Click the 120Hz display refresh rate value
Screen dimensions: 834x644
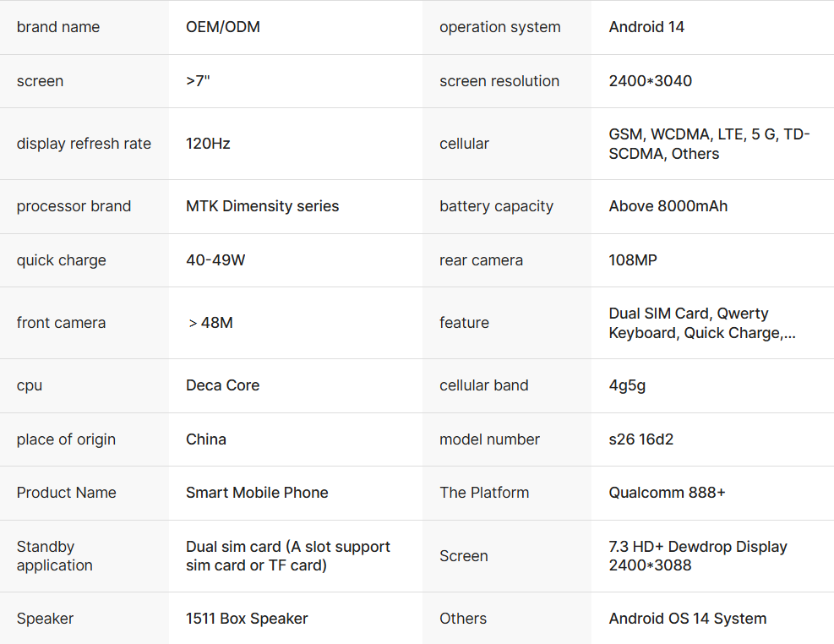(x=208, y=144)
